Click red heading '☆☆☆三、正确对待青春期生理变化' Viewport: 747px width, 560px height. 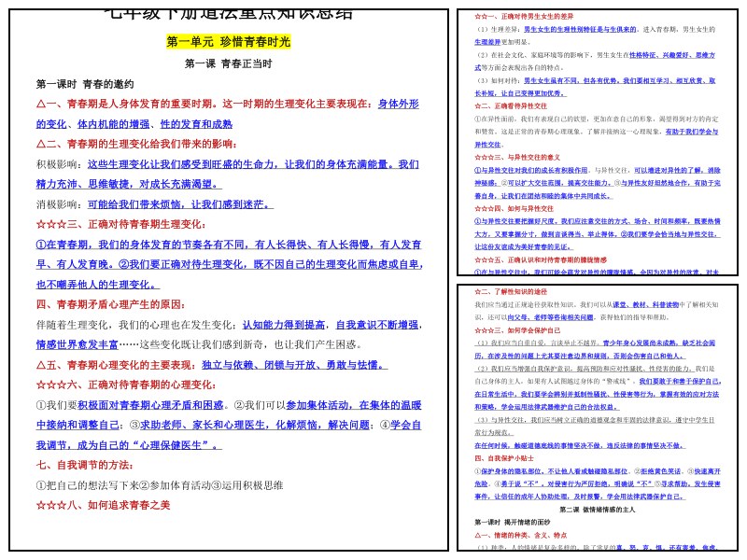[x=121, y=224]
